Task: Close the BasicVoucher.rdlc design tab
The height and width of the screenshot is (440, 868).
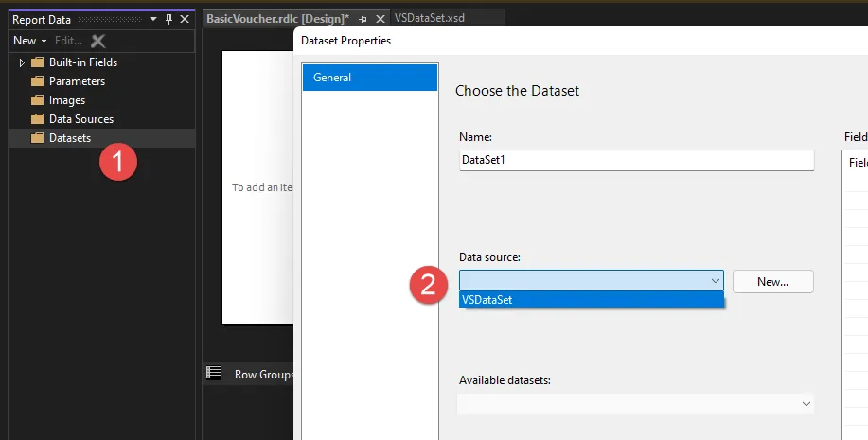Action: [x=380, y=19]
